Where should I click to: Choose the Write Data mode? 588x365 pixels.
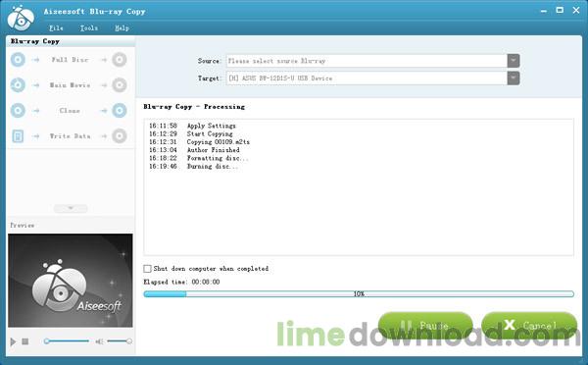coord(71,136)
